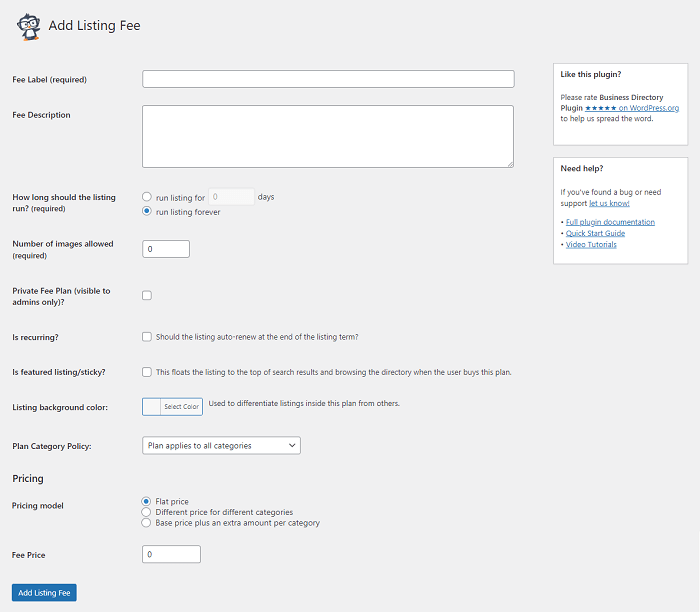Click the 'Like this plugin?' box title

pos(591,74)
